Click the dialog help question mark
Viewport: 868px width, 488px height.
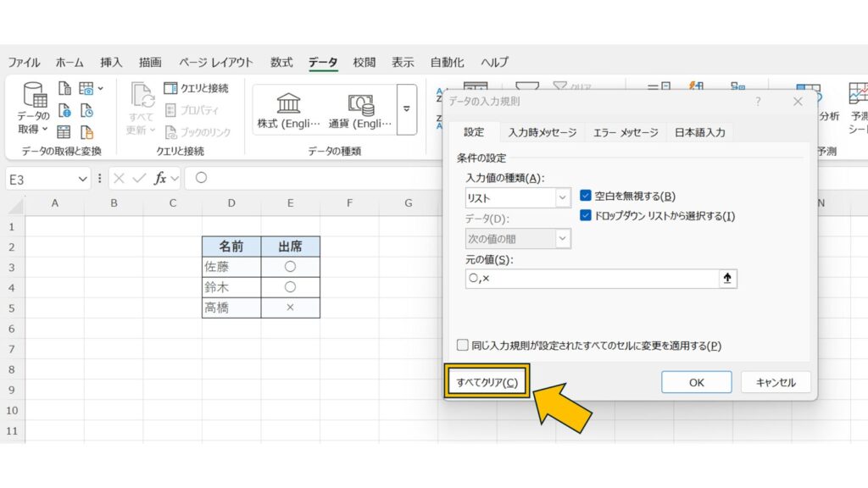coord(757,101)
